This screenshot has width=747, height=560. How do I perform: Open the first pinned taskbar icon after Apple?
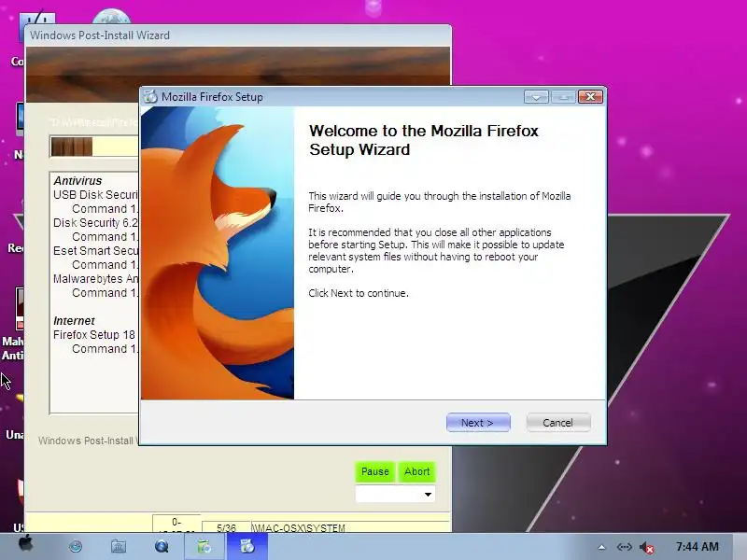[x=76, y=546]
